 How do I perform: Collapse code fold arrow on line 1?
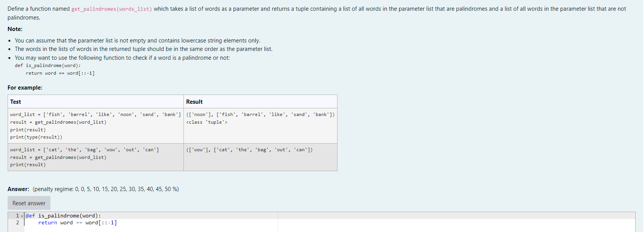click(x=22, y=216)
